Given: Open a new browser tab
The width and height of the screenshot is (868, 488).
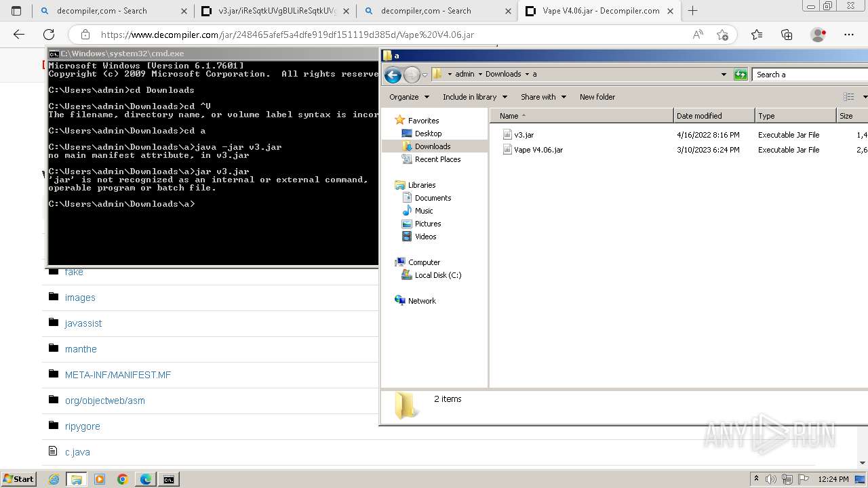Looking at the screenshot, I should (x=692, y=11).
